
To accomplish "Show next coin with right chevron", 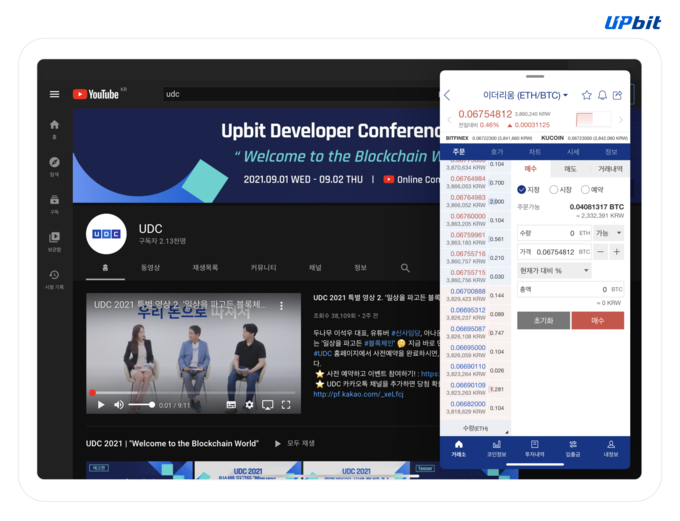I will pos(621,119).
